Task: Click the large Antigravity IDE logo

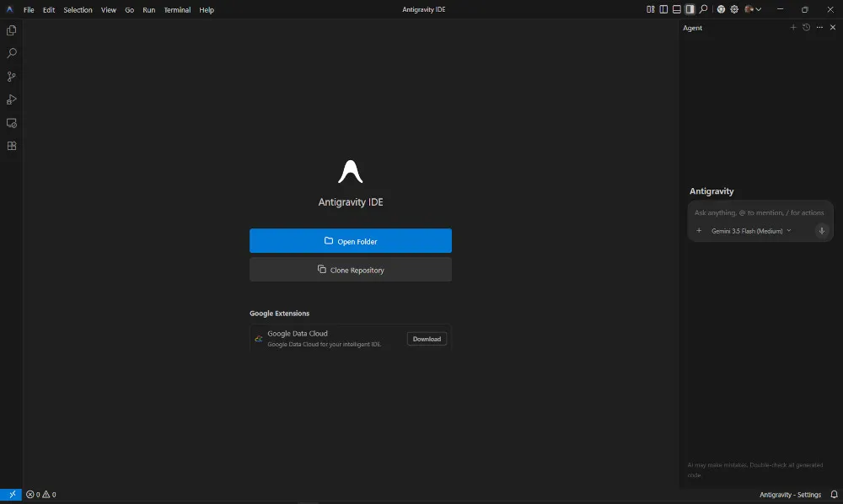Action: tap(351, 172)
